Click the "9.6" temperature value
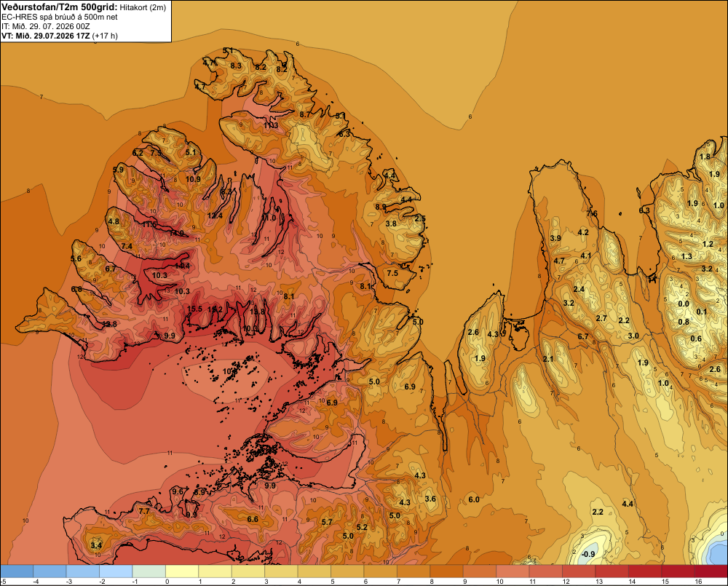 click(x=178, y=492)
